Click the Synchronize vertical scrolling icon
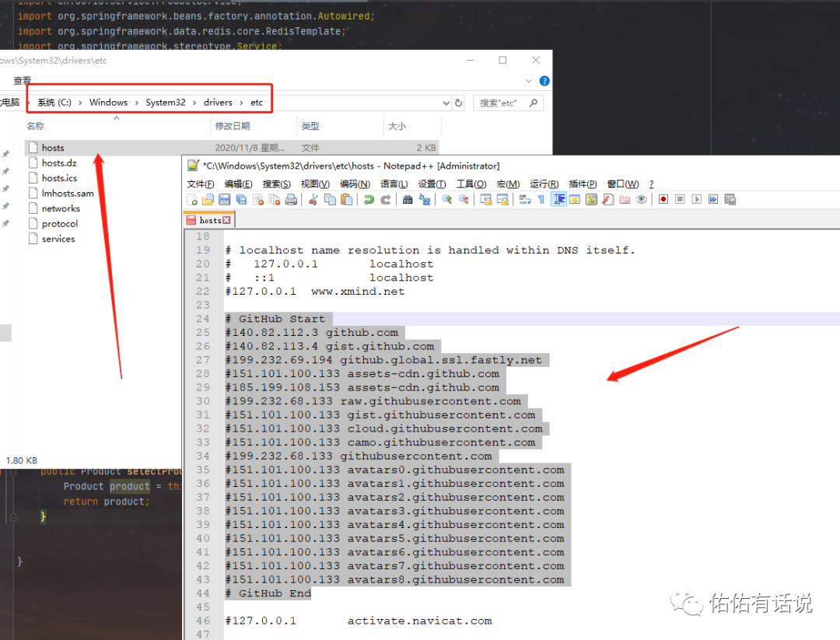The image size is (840, 640). click(486, 200)
